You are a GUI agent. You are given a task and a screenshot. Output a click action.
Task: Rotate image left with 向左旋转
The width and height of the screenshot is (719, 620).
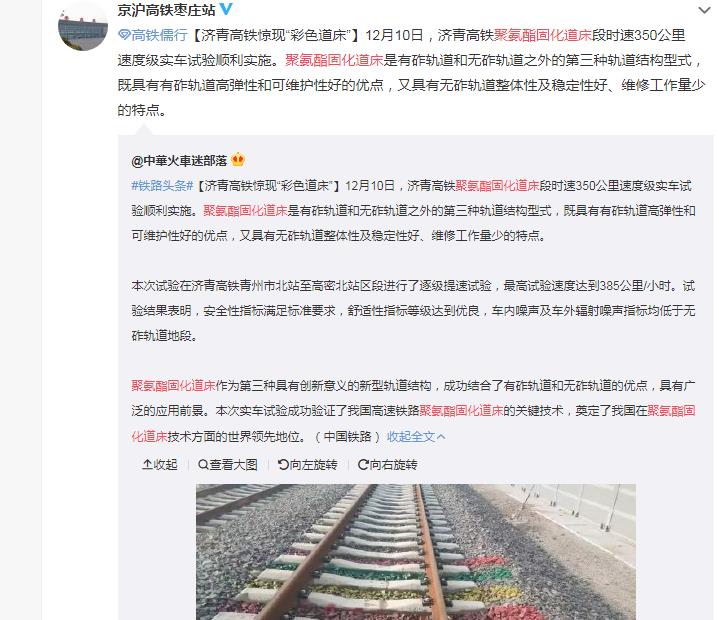pyautogui.click(x=308, y=465)
